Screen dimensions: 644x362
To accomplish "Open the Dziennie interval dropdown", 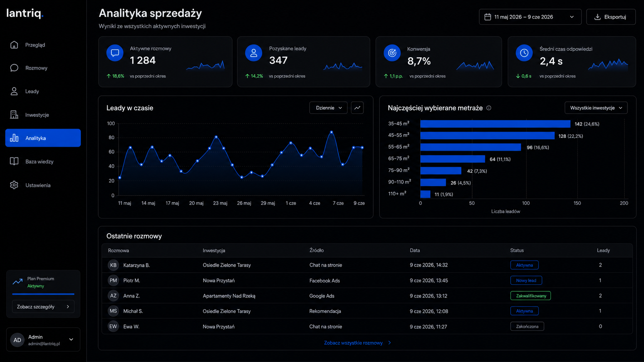I will (328, 108).
